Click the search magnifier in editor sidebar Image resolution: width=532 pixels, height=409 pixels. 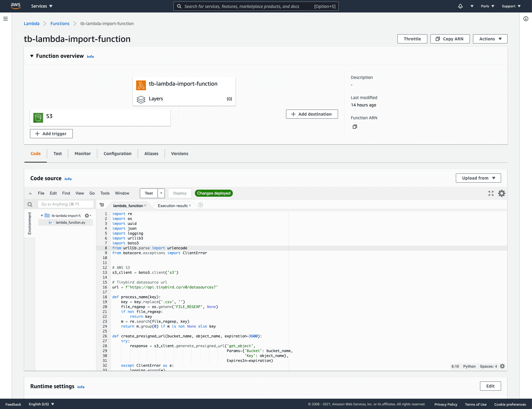pyautogui.click(x=30, y=204)
